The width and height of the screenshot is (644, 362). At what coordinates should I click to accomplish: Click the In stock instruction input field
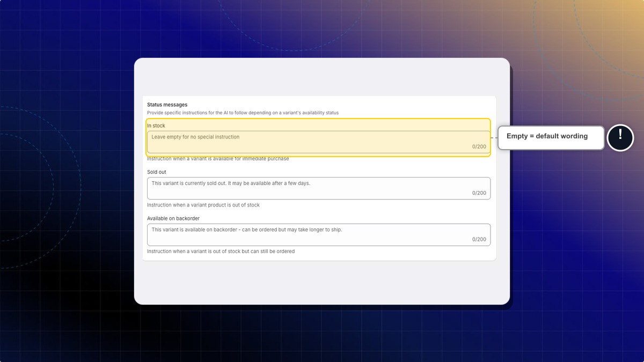pos(319,142)
